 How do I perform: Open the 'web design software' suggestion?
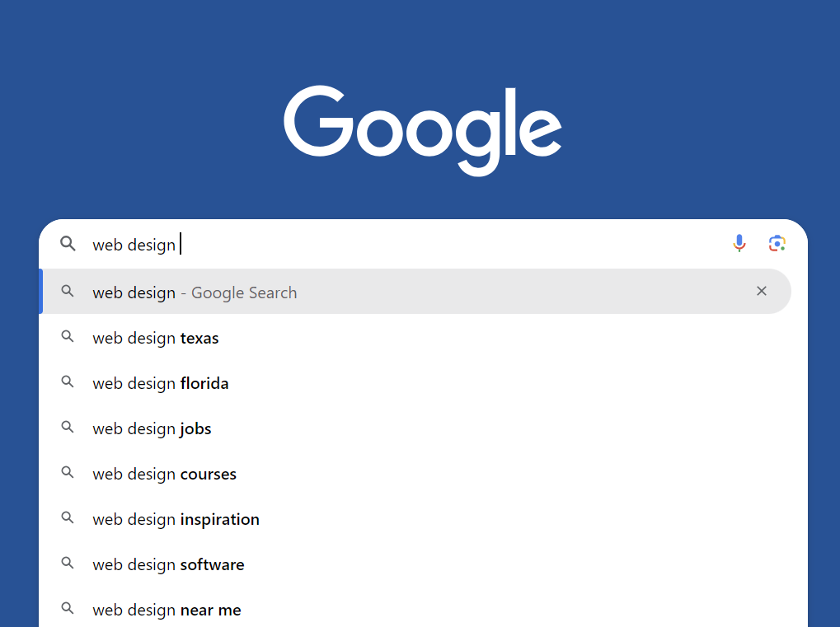[x=168, y=564]
